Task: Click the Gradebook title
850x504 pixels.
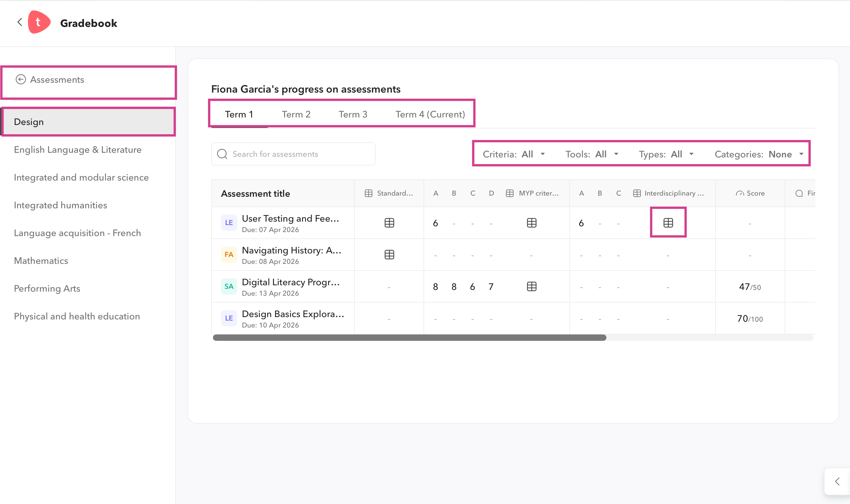Action: pyautogui.click(x=89, y=23)
